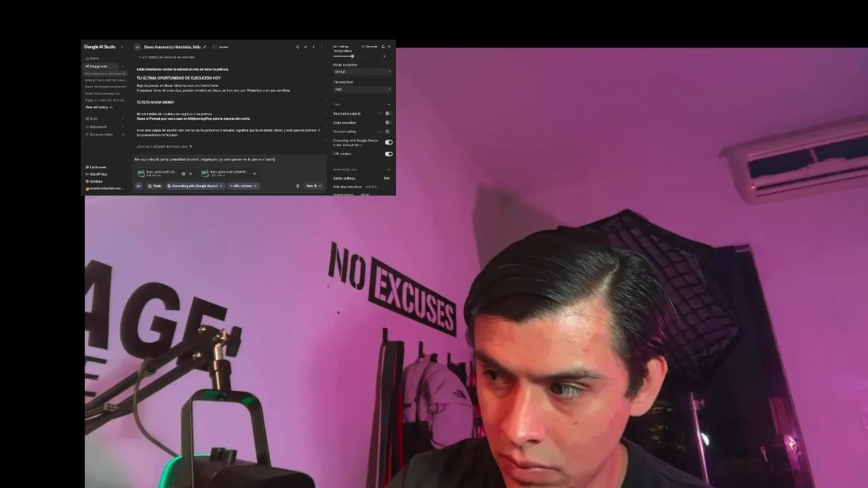The height and width of the screenshot is (488, 868).
Task: Click the icon left of chat title
Action: 138,47
